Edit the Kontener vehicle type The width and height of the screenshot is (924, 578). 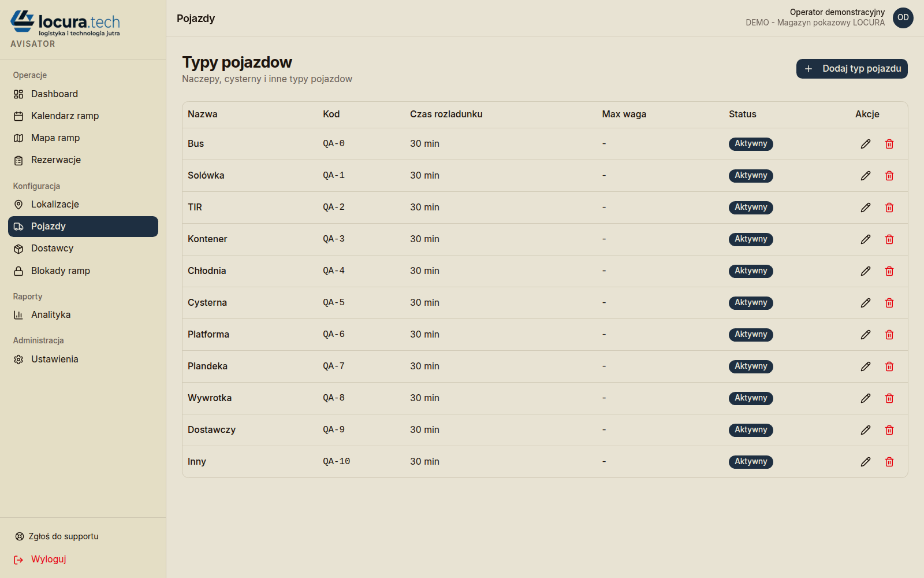865,239
